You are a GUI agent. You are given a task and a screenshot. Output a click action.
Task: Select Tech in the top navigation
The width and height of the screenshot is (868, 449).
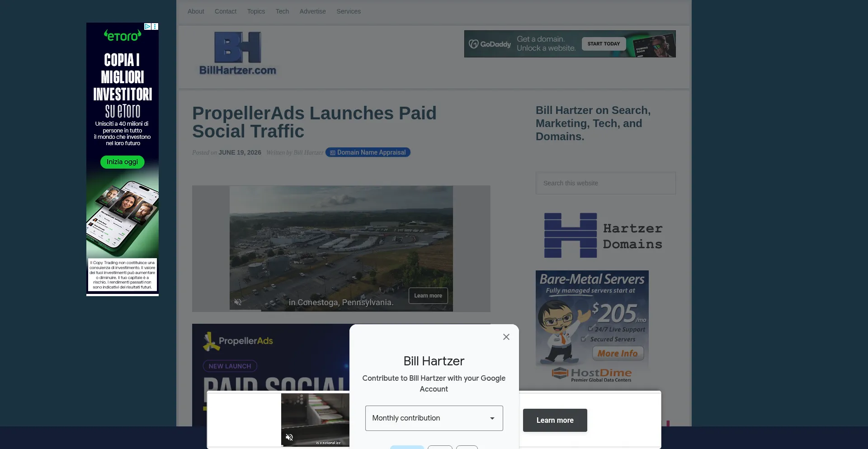coord(282,11)
